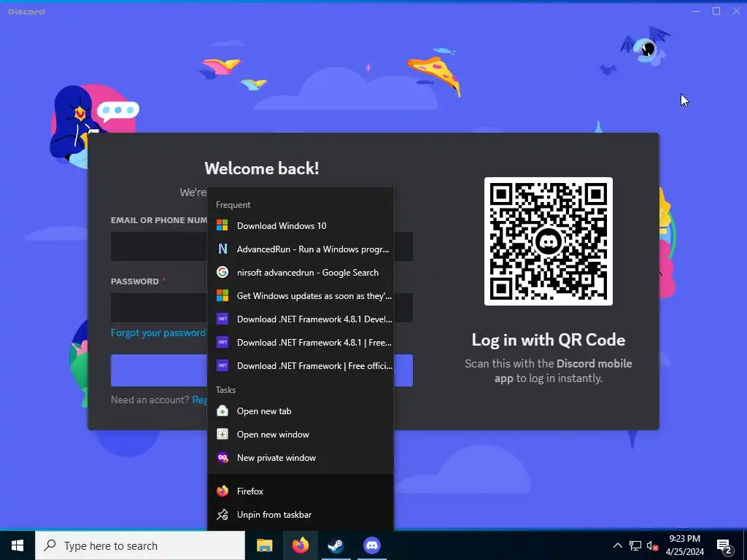The height and width of the screenshot is (560, 747).
Task: Click the Forgot your password link
Action: tap(158, 332)
